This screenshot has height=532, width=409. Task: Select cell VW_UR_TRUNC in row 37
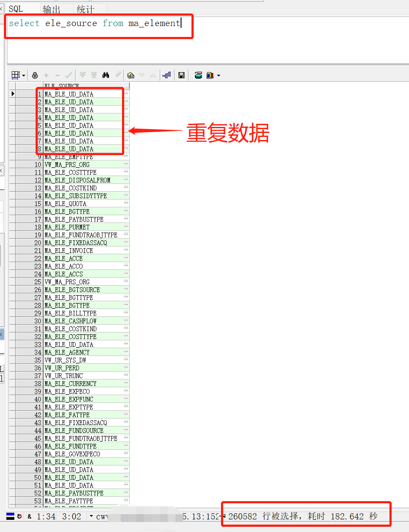point(83,376)
